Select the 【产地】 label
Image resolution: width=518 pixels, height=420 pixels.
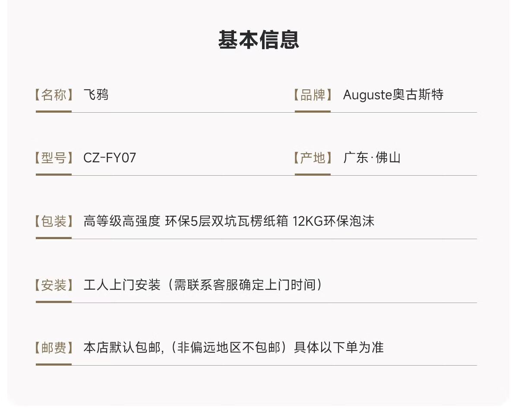[x=313, y=158]
